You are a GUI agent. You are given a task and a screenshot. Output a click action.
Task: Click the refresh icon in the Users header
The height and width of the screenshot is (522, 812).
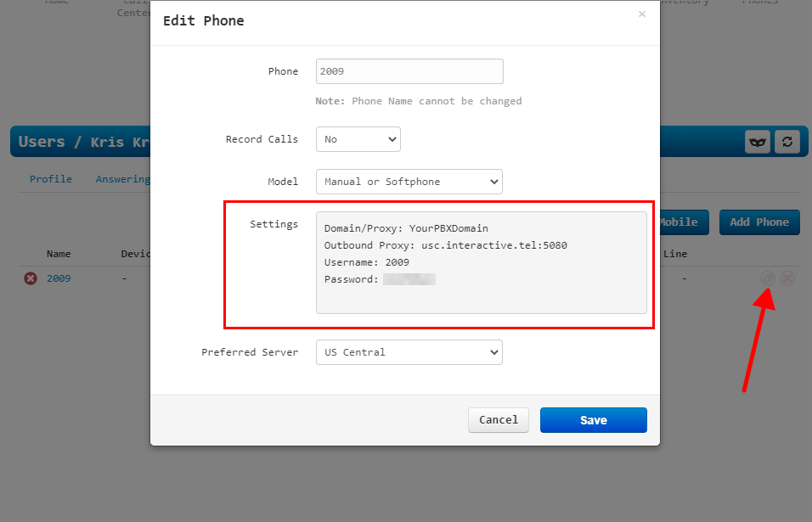787,142
